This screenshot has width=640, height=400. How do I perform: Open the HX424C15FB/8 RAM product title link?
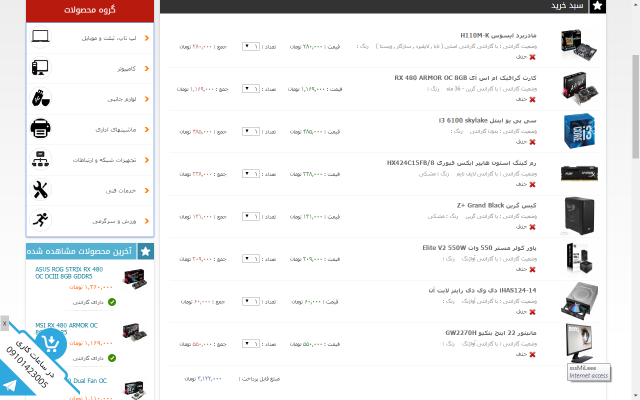462,162
